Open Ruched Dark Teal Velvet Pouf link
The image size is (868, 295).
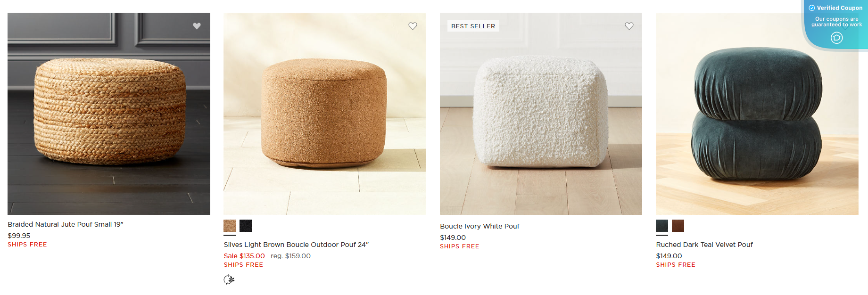pos(704,245)
